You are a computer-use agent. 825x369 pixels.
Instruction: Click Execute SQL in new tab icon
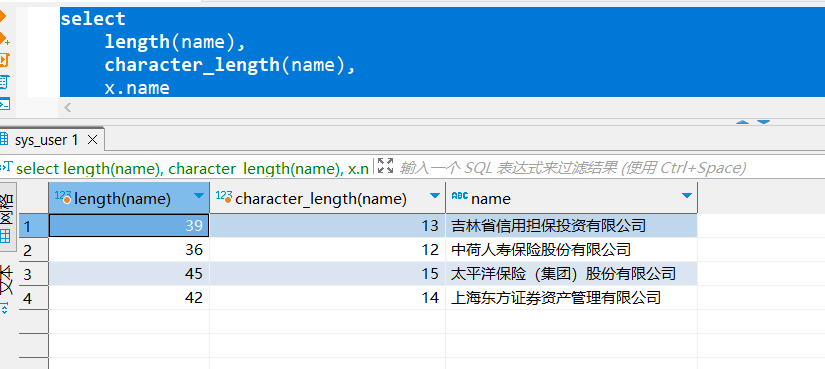[x=4, y=38]
